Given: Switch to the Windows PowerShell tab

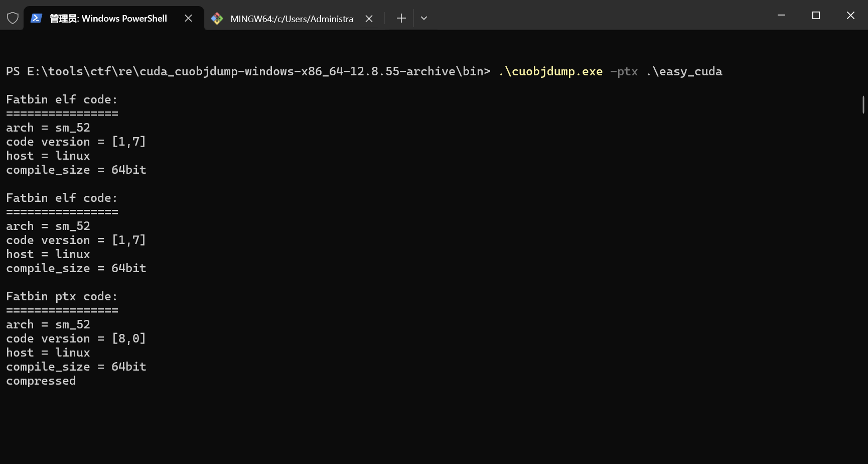Looking at the screenshot, I should pos(107,19).
